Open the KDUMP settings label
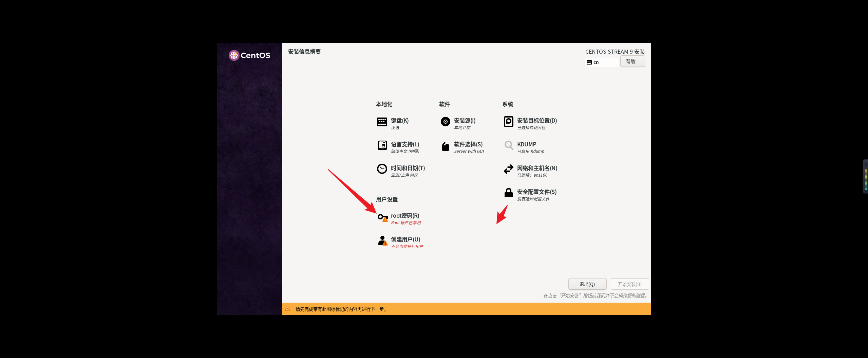The height and width of the screenshot is (358, 868). 526,144
